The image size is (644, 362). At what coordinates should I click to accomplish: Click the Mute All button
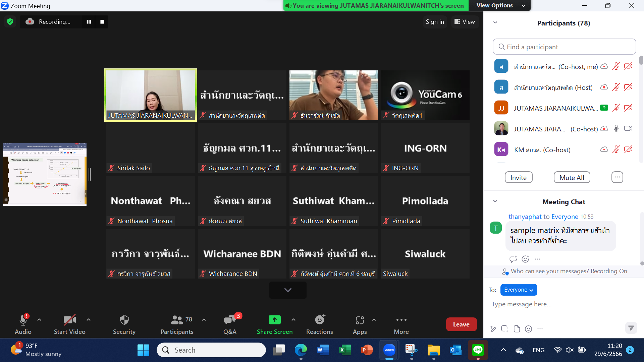[572, 178]
